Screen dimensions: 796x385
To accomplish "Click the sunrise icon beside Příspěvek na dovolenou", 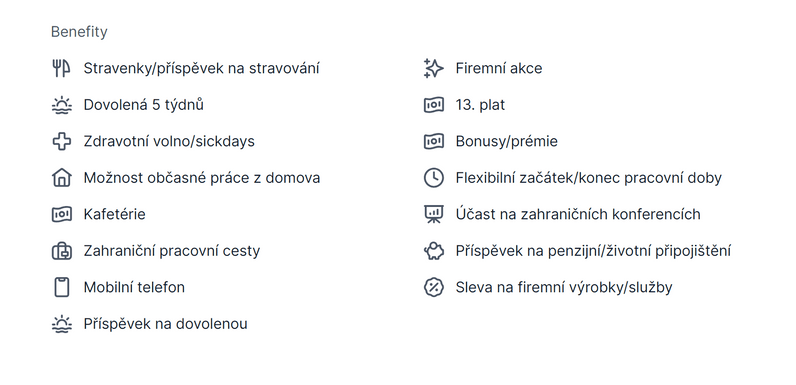I will 61,324.
